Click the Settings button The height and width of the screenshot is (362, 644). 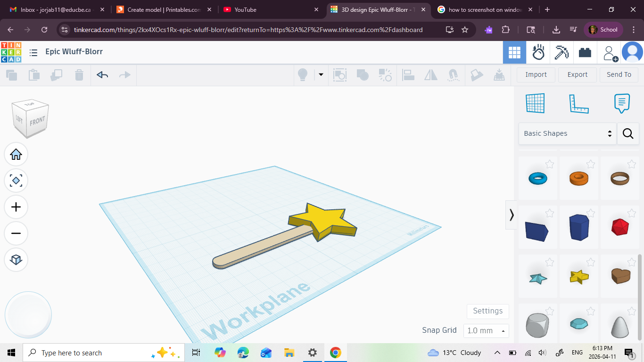(x=488, y=311)
